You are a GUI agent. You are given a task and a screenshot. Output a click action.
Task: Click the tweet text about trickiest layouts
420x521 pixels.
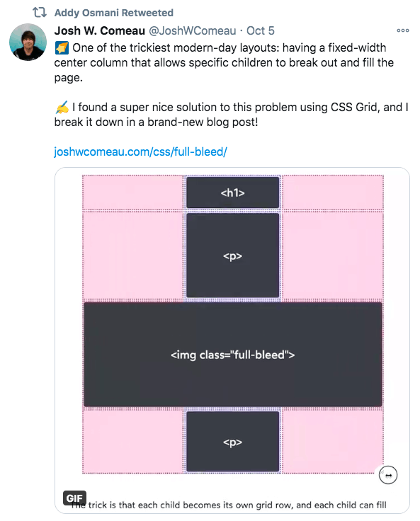[x=224, y=62]
